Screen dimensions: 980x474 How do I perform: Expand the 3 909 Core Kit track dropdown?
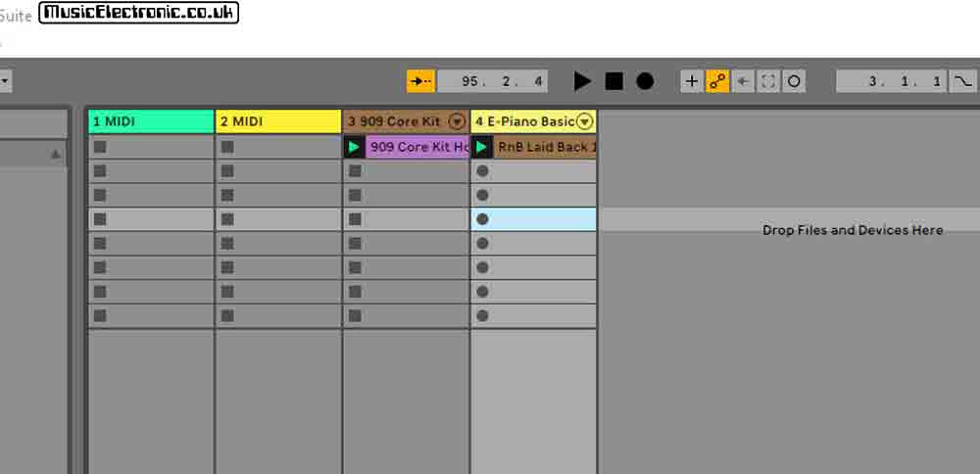tap(458, 121)
